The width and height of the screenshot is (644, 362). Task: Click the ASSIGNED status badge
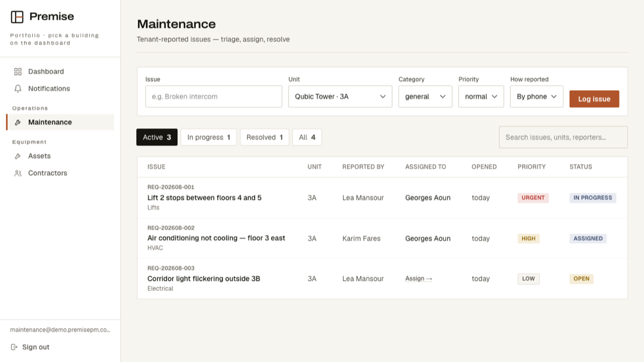588,238
